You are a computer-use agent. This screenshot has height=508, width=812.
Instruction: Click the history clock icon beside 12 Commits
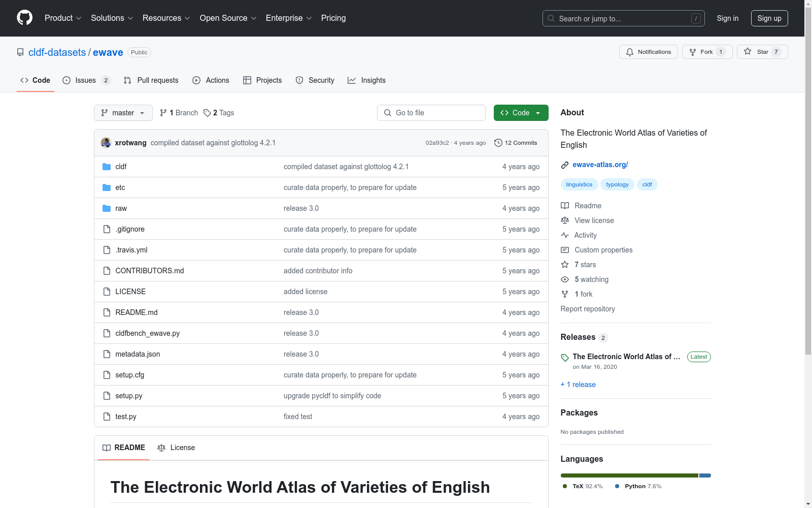pos(498,143)
